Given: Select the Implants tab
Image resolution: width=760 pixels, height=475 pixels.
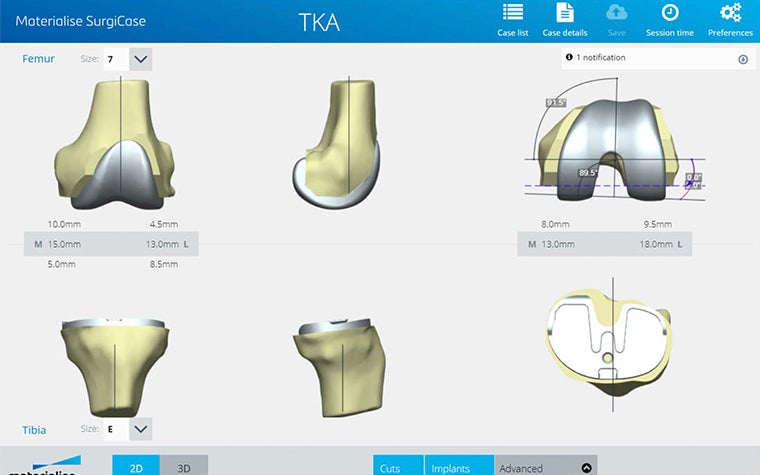Looking at the screenshot, I should pos(459,465).
